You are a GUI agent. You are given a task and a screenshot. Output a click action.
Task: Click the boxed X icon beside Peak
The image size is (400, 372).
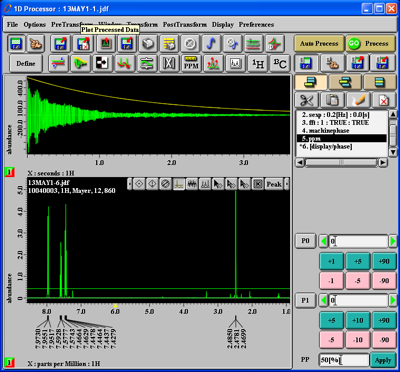pos(258,184)
